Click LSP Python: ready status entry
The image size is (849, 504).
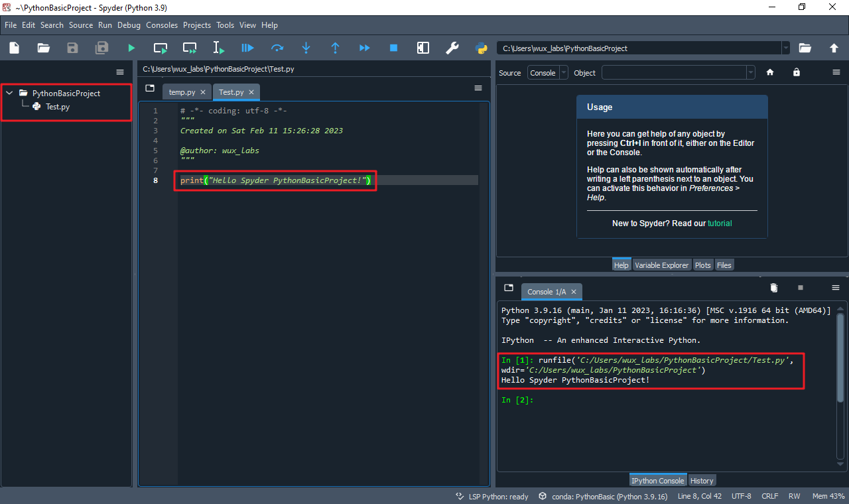coord(491,496)
